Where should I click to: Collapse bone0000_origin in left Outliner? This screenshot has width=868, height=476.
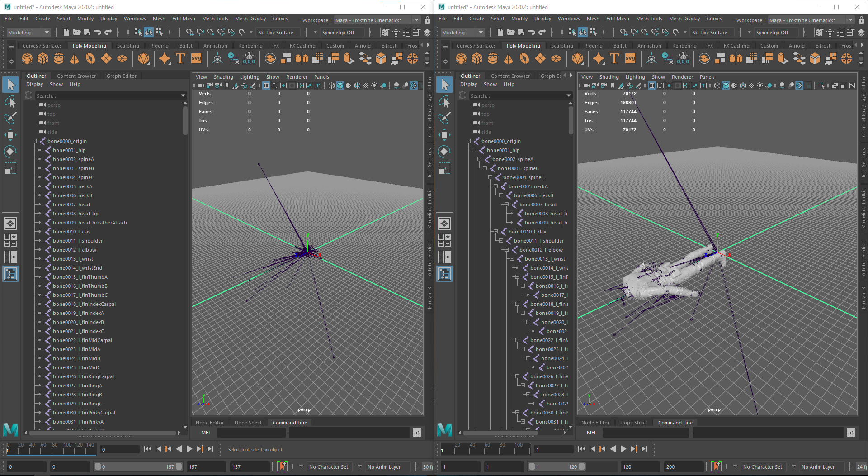coord(34,141)
